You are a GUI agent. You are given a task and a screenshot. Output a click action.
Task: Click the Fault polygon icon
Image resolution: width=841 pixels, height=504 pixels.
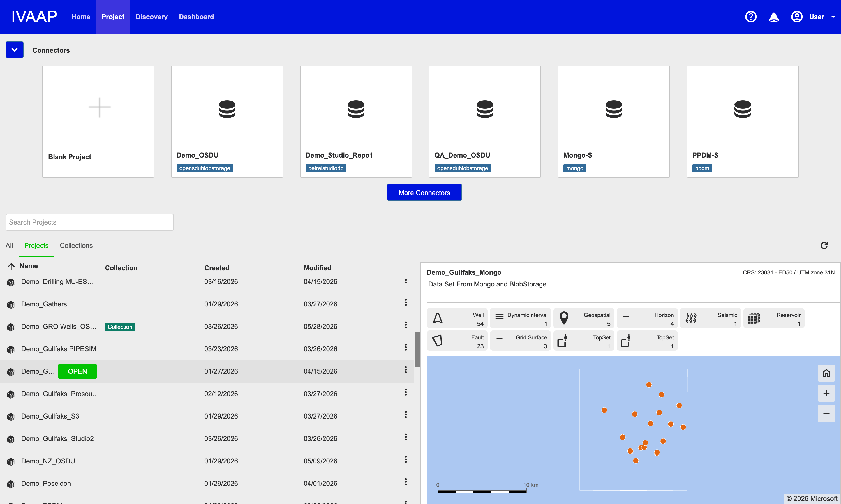click(438, 340)
